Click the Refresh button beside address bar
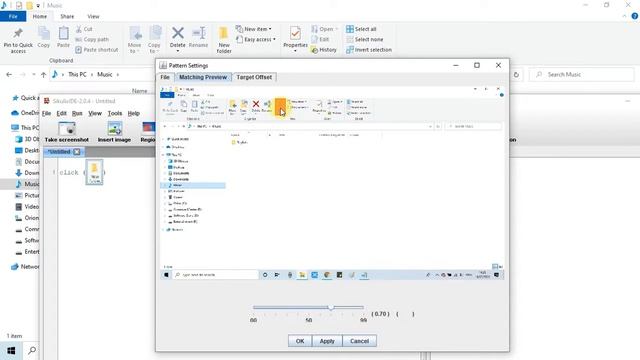The image size is (640, 360). 516,75
